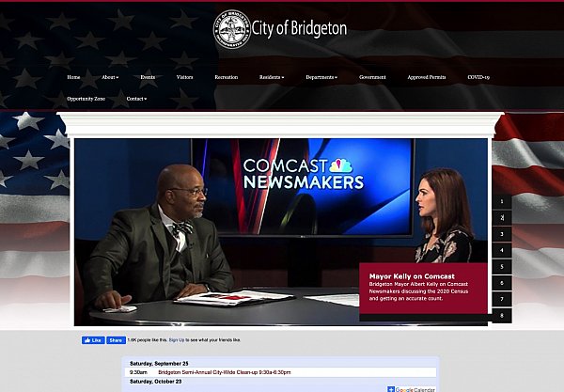
Task: Click the 9:30am event time
Action: click(138, 372)
